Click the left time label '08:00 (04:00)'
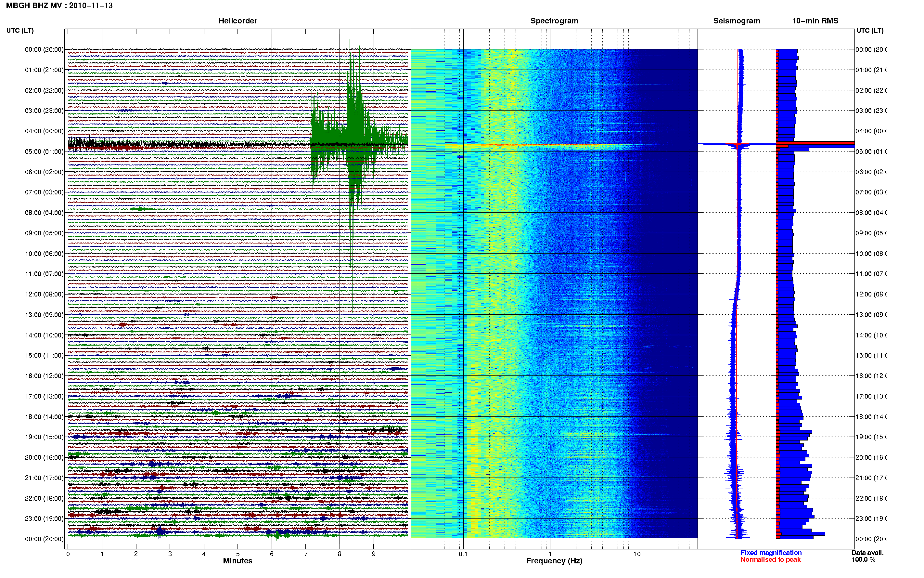Image resolution: width=924 pixels, height=578 pixels. pos(44,213)
